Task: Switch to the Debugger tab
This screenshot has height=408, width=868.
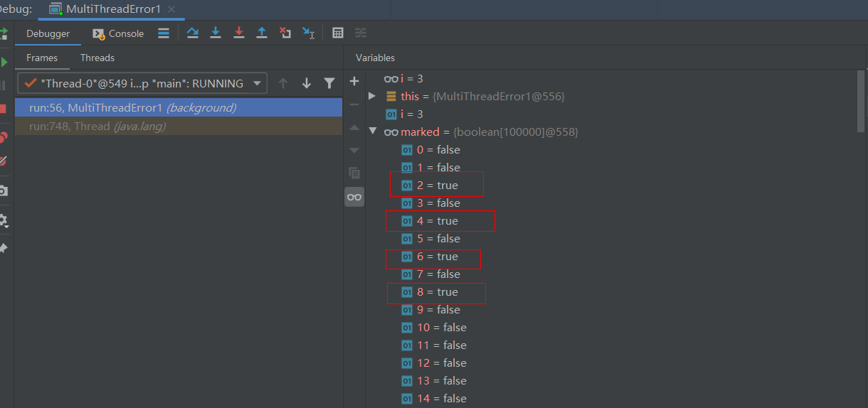Action: tap(48, 33)
